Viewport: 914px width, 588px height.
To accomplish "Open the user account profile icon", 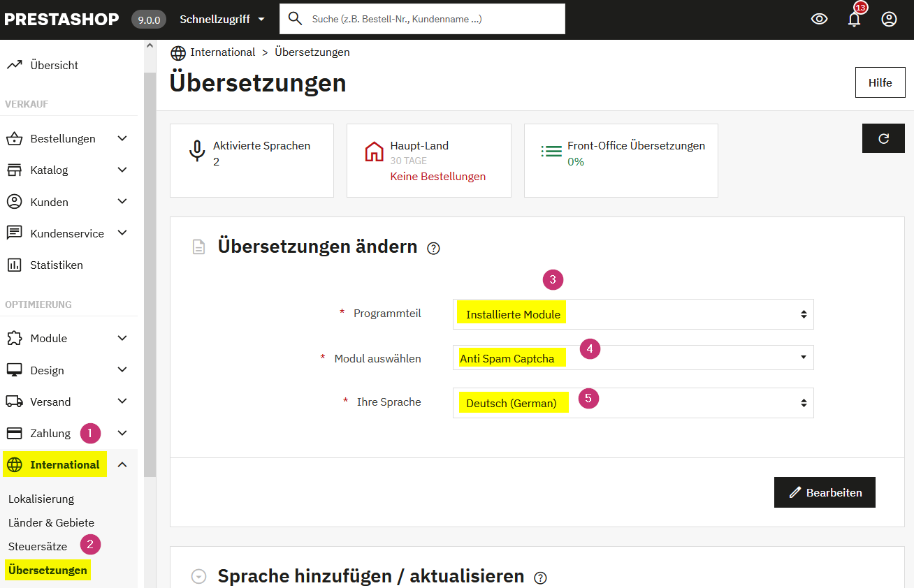I will tap(888, 19).
